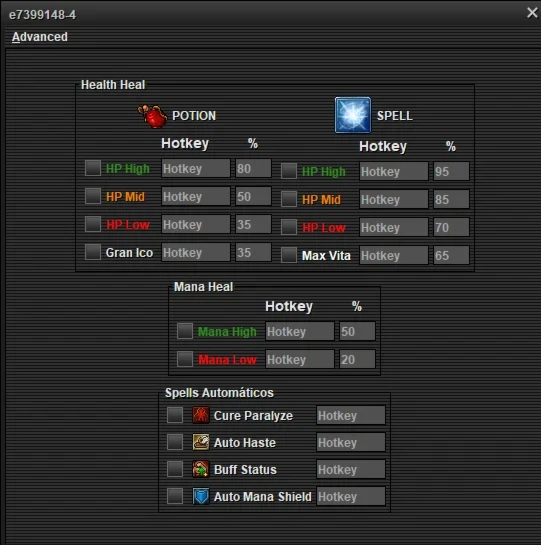Viewport: 541px width, 545px height.
Task: Click the Buff Status character icon
Action: coord(201,469)
